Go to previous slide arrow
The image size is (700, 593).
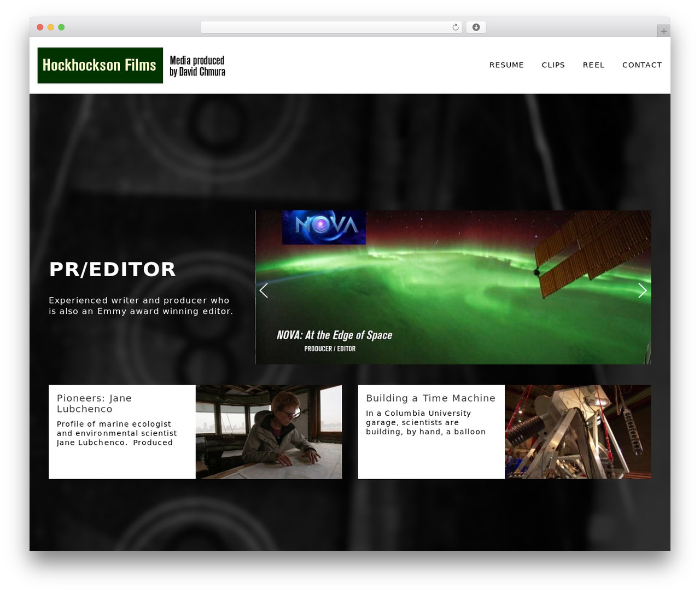click(264, 290)
